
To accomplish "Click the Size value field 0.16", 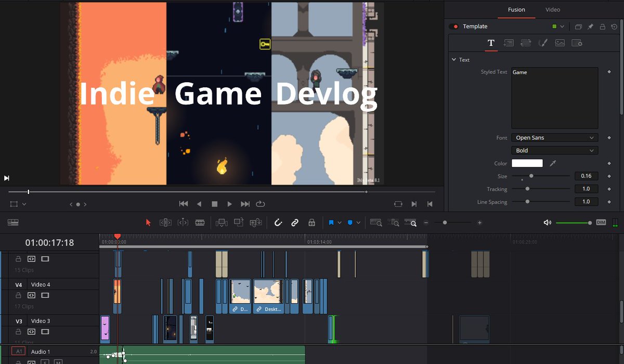I will (586, 176).
